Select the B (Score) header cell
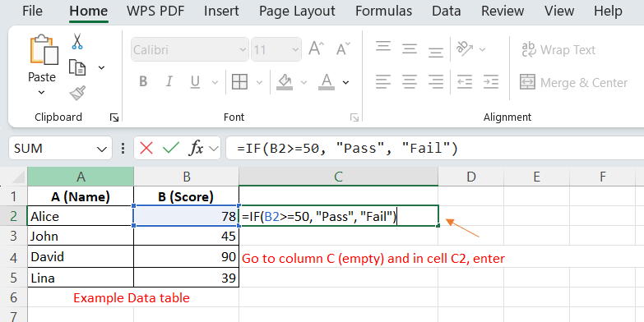Screen dimensions: 644x322 point(186,196)
